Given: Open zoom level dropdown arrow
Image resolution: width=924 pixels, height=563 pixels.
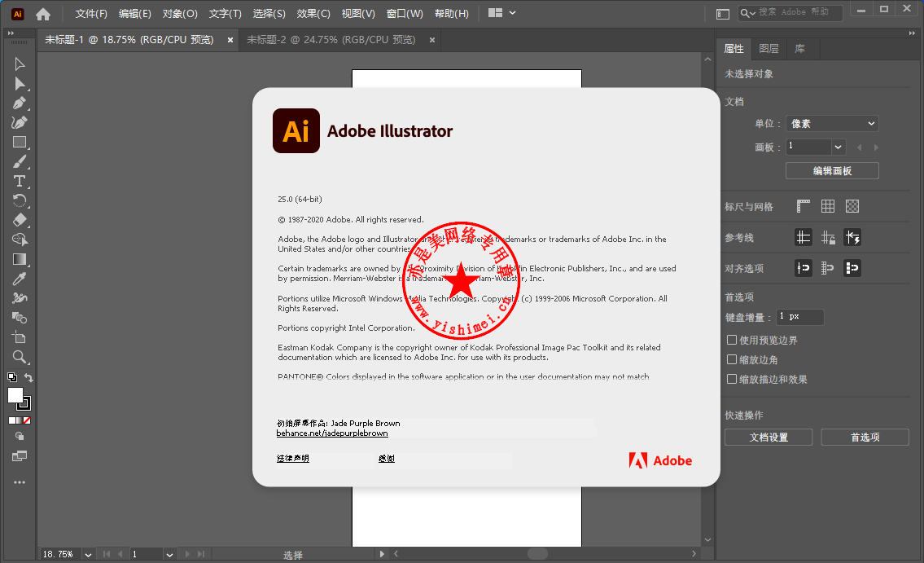Looking at the screenshot, I should [x=89, y=554].
